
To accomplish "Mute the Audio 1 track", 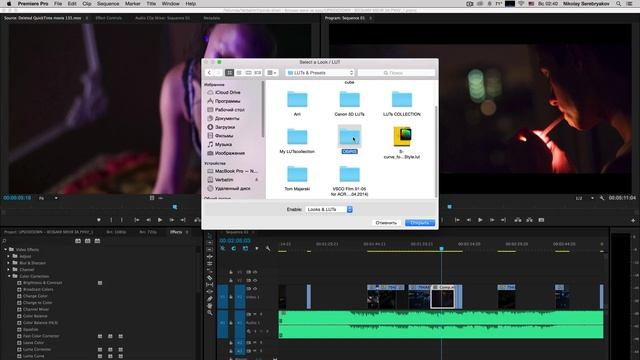I will pos(255,314).
